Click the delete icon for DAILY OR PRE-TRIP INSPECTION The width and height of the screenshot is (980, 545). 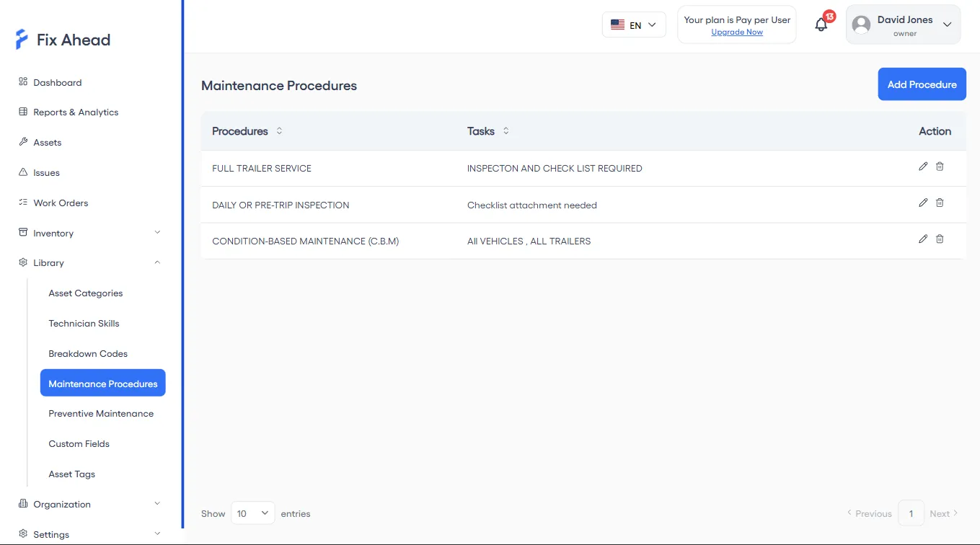940,203
